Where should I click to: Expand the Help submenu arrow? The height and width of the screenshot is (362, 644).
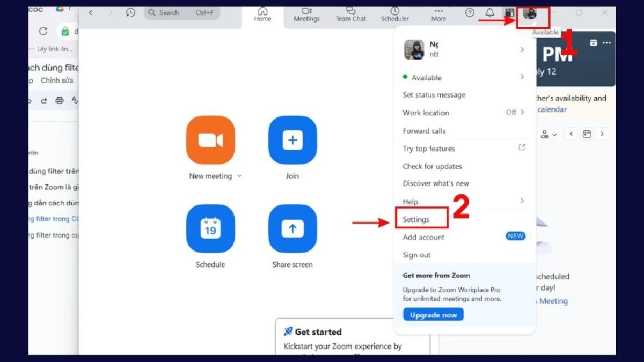coord(522,201)
